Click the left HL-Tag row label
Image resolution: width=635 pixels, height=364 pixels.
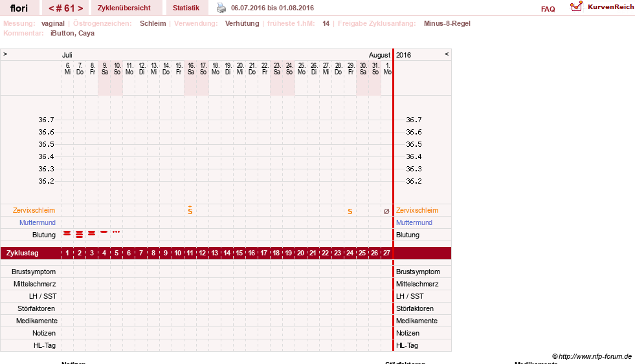(x=45, y=345)
